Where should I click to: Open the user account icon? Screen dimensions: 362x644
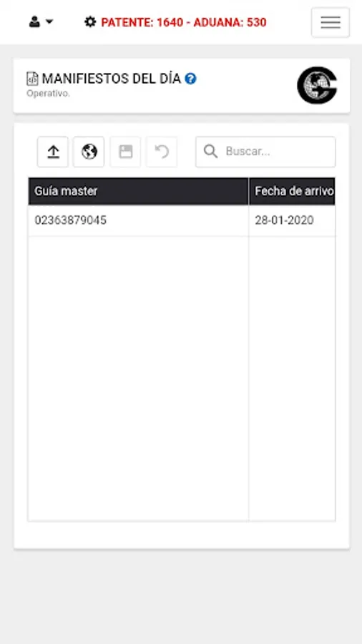[34, 21]
